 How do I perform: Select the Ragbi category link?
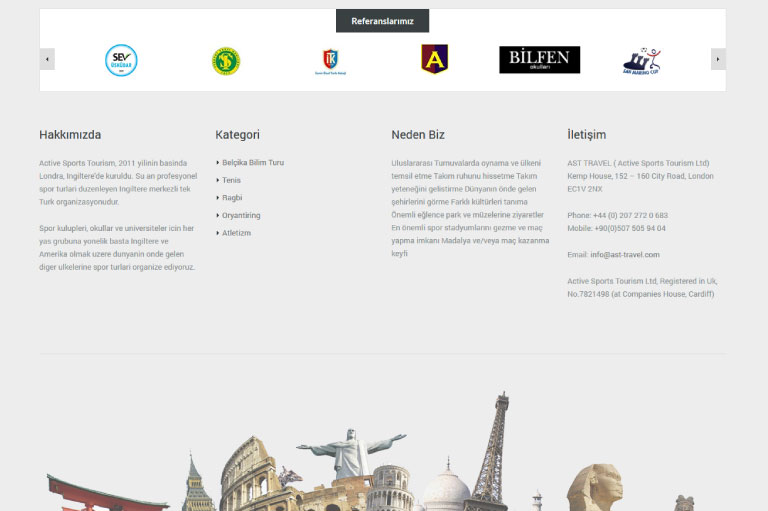[232, 198]
